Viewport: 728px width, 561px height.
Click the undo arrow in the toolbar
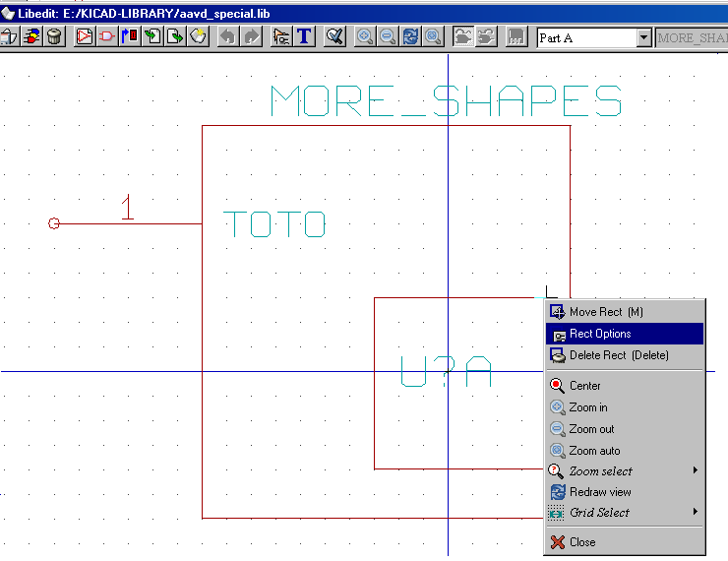click(x=228, y=37)
